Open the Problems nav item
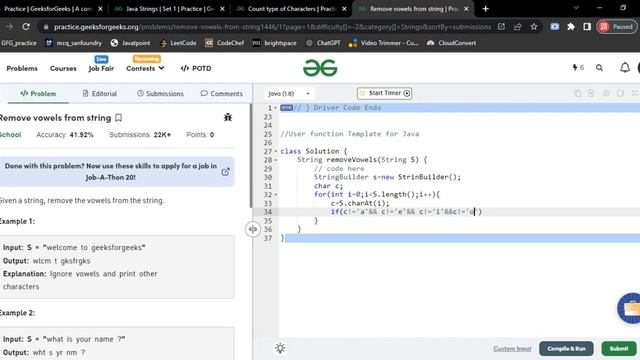 [22, 68]
